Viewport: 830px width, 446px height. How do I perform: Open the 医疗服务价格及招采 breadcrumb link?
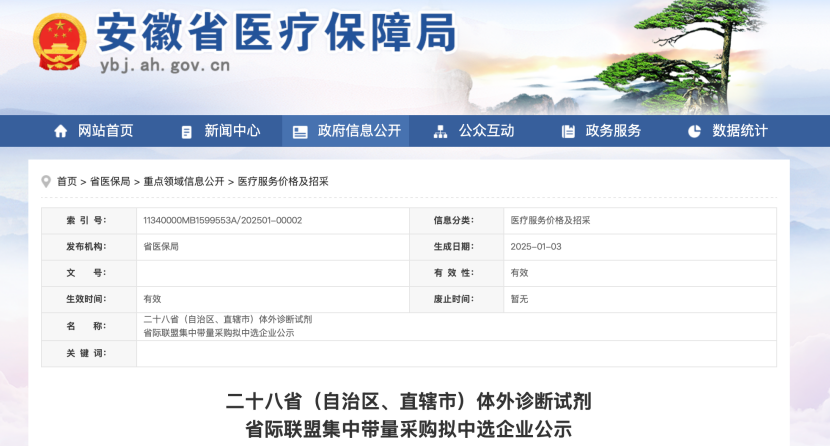click(x=283, y=181)
